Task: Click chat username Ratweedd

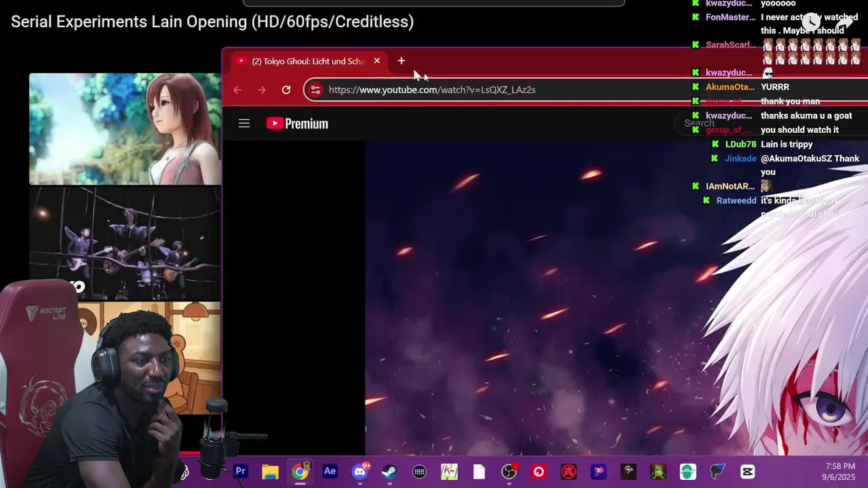Action: coord(736,201)
